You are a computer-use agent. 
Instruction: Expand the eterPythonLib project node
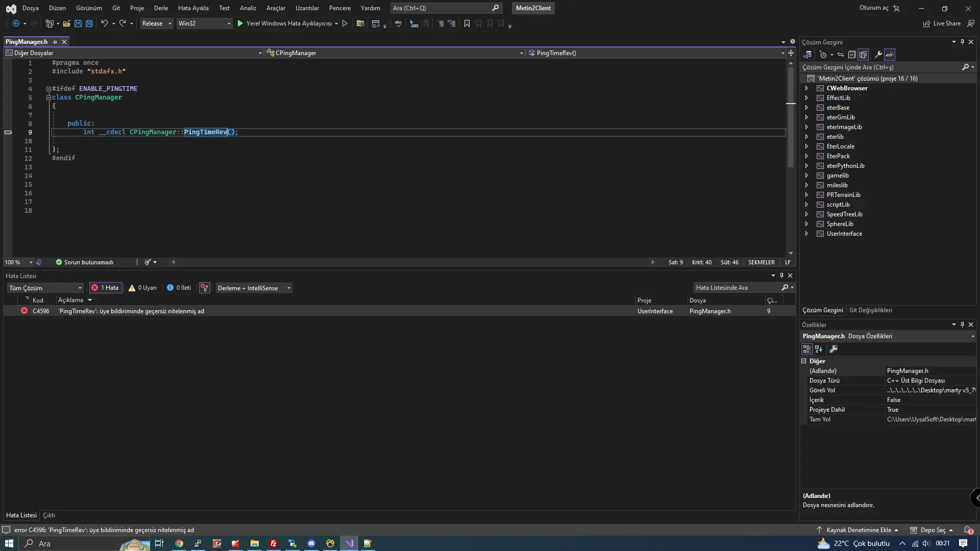pos(807,166)
